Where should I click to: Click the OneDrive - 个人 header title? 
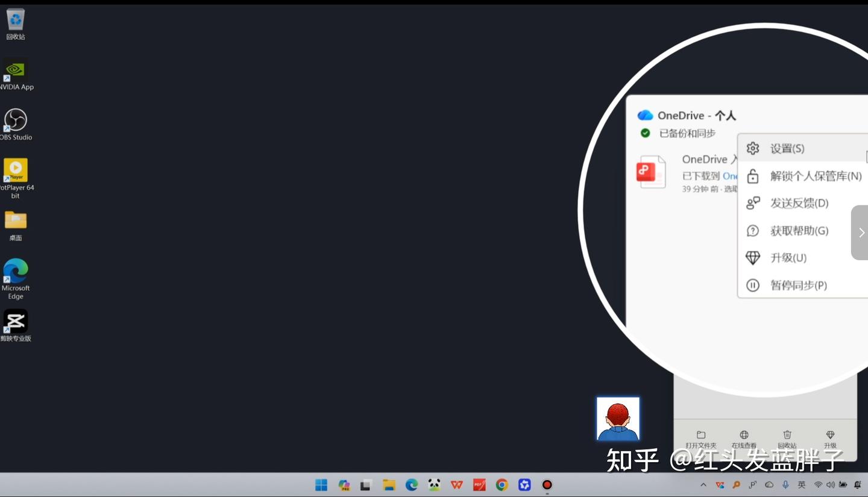coord(696,115)
